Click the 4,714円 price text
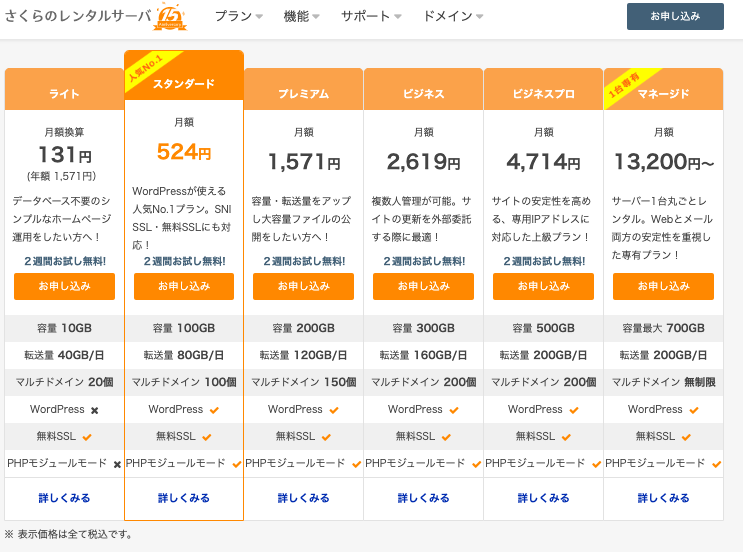This screenshot has width=743, height=552. [544, 162]
